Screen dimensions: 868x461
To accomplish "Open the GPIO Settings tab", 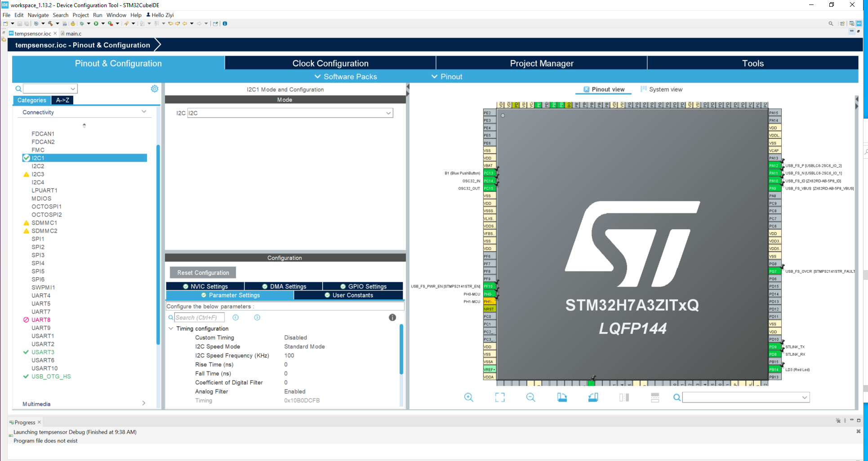I will (363, 287).
